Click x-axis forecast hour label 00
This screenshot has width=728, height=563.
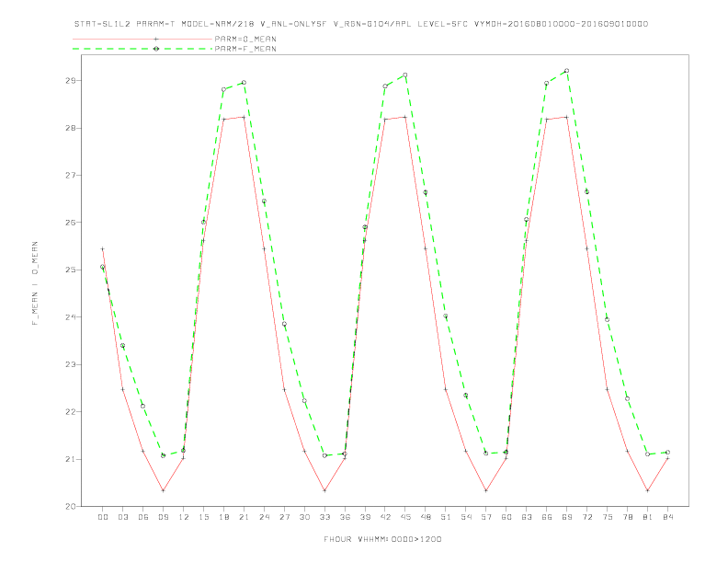pos(103,517)
